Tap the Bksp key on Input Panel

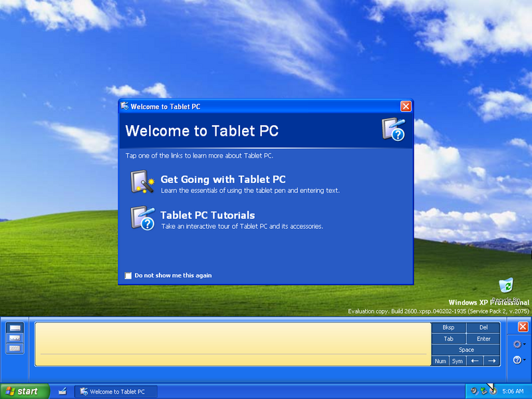point(448,327)
